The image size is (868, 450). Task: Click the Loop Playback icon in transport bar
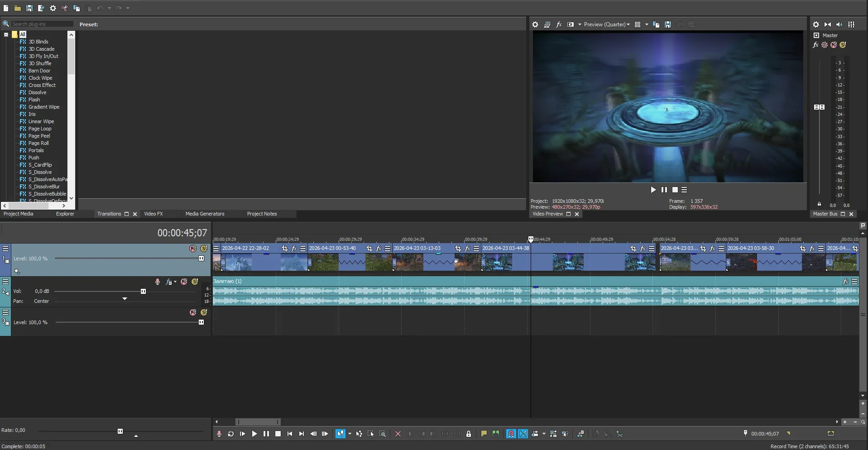(230, 434)
